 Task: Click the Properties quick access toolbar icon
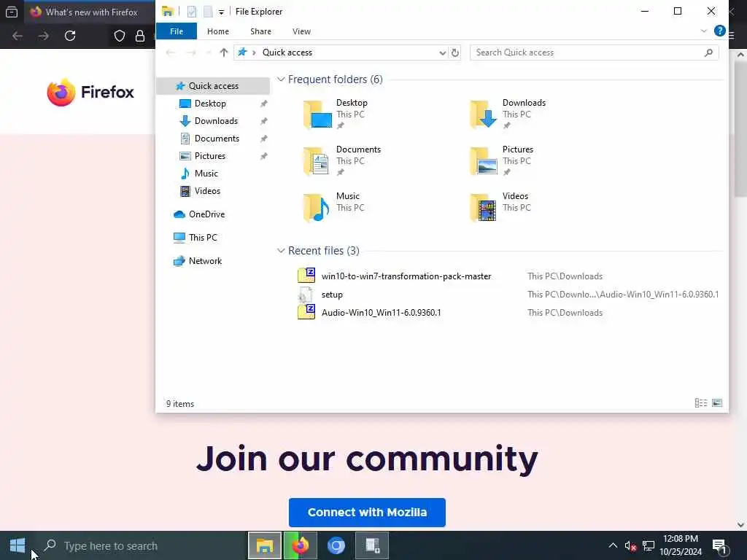(192, 12)
